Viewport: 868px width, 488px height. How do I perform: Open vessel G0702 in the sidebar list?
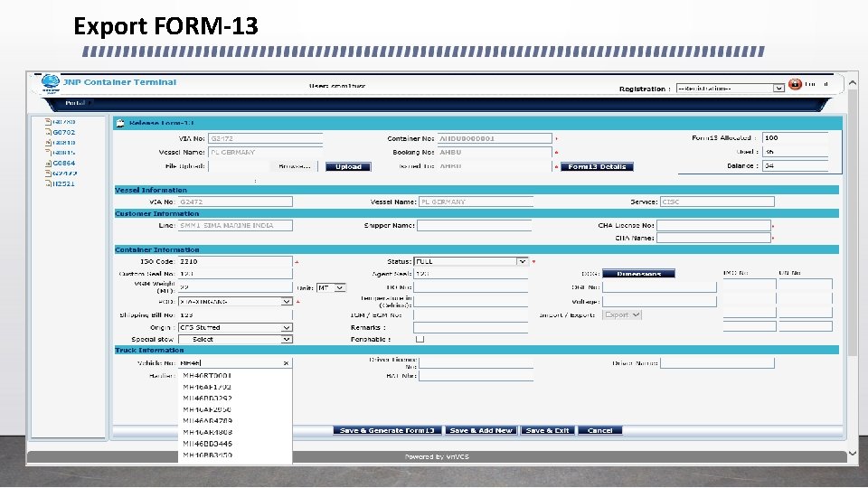(x=64, y=132)
